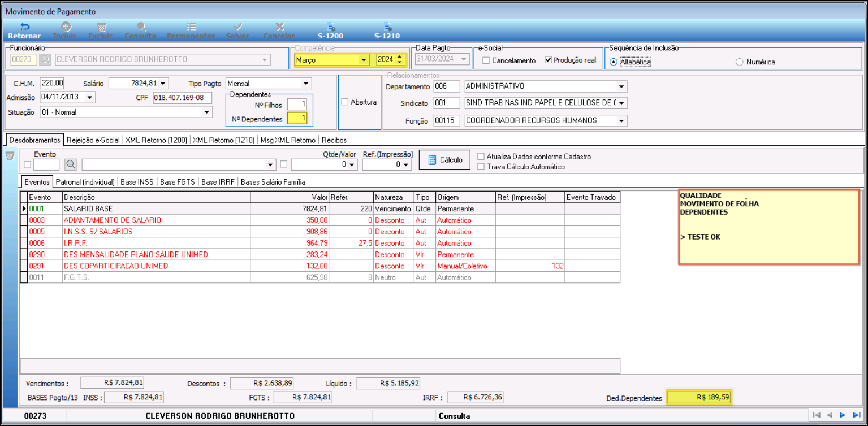
Task: Click into the C.H.M. field
Action: 52,83
